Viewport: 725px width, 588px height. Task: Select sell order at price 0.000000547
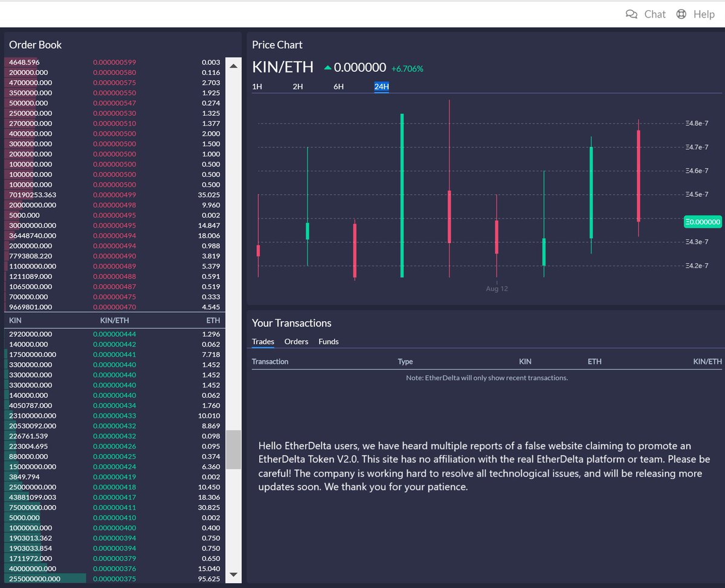click(115, 103)
